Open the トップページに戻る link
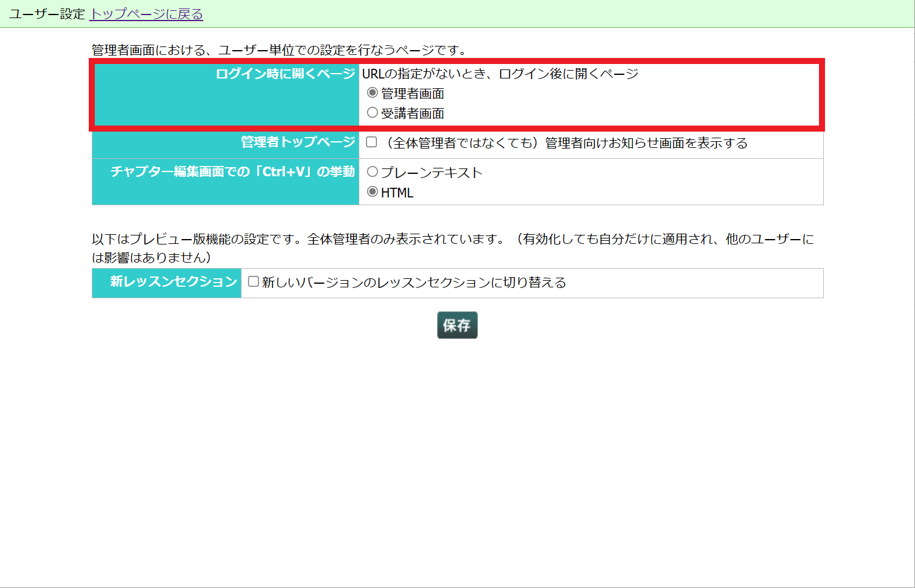The width and height of the screenshot is (915, 588). 146,14
